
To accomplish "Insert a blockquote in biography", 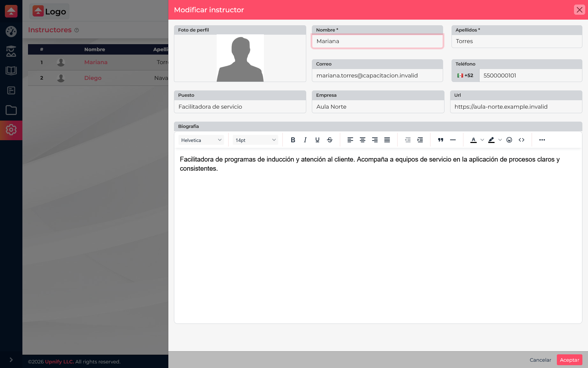I will pos(441,140).
